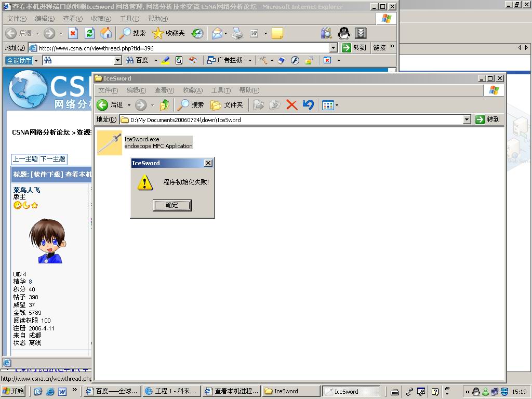Expand the Explorer address bar dropdown
The image size is (532, 399).
(467, 119)
